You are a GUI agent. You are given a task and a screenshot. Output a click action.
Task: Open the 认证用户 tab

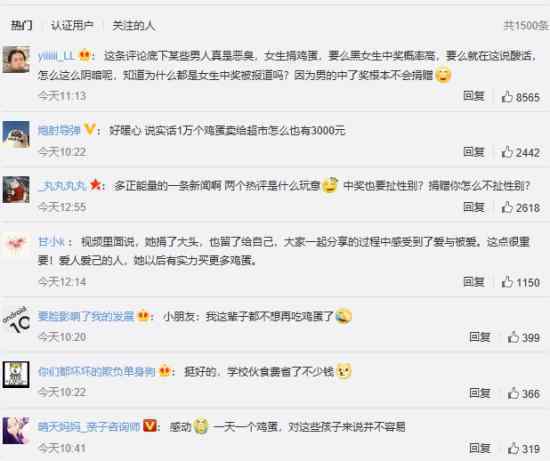click(x=72, y=26)
